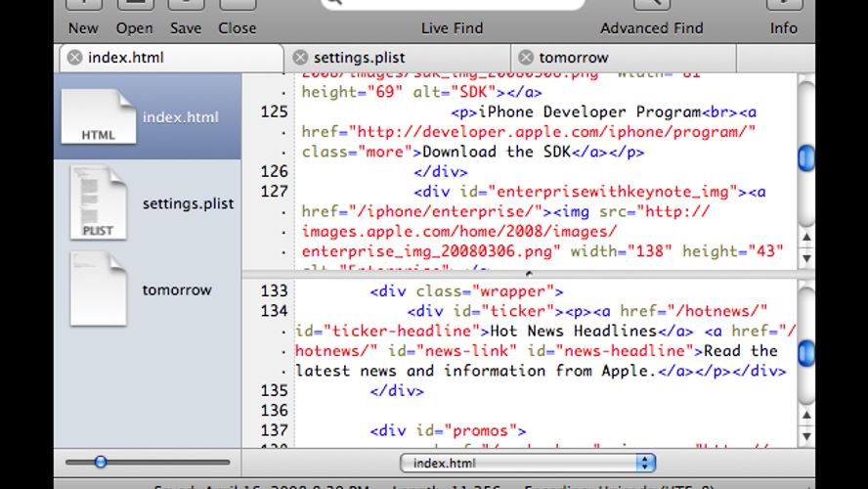Click inside the Live Find search field

click(x=452, y=4)
